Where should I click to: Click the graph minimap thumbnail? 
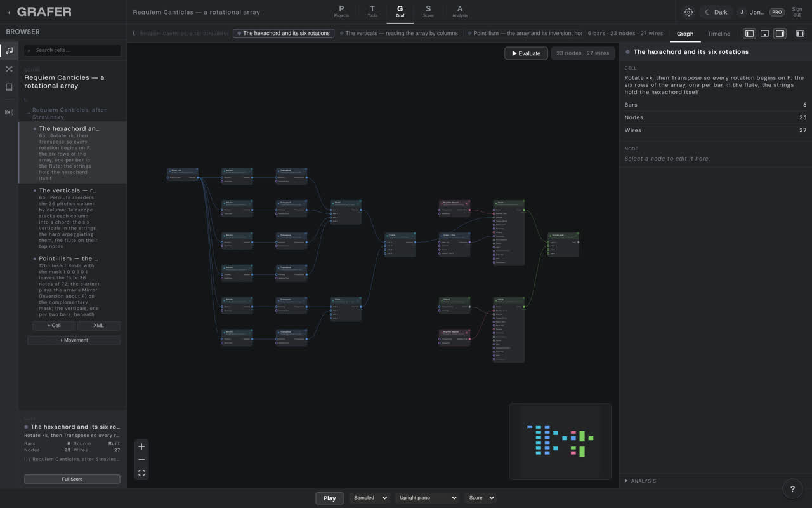click(x=560, y=441)
